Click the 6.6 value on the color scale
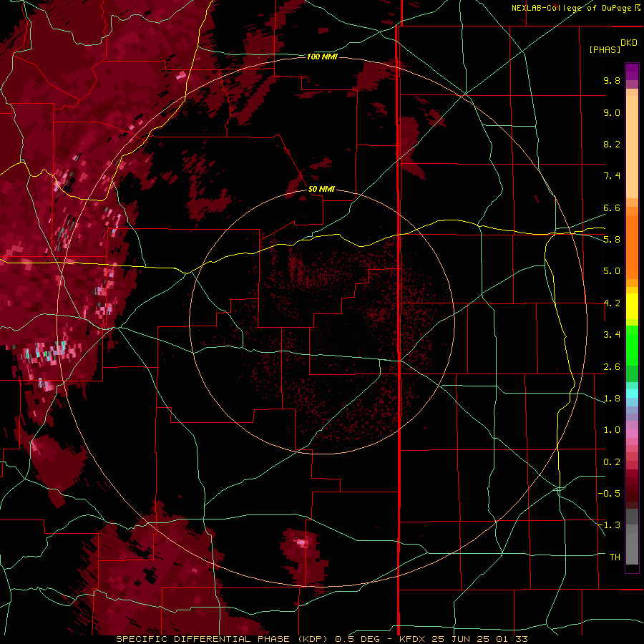 click(x=612, y=208)
